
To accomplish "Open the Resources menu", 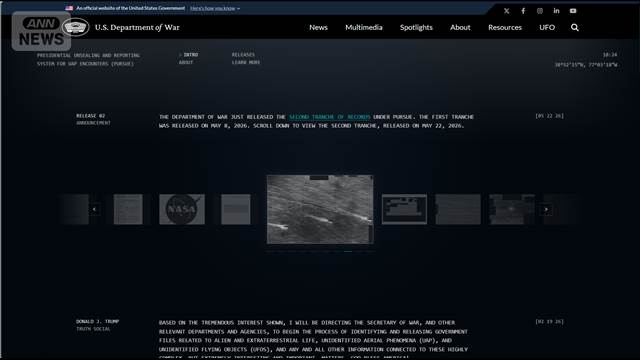I will [x=505, y=27].
